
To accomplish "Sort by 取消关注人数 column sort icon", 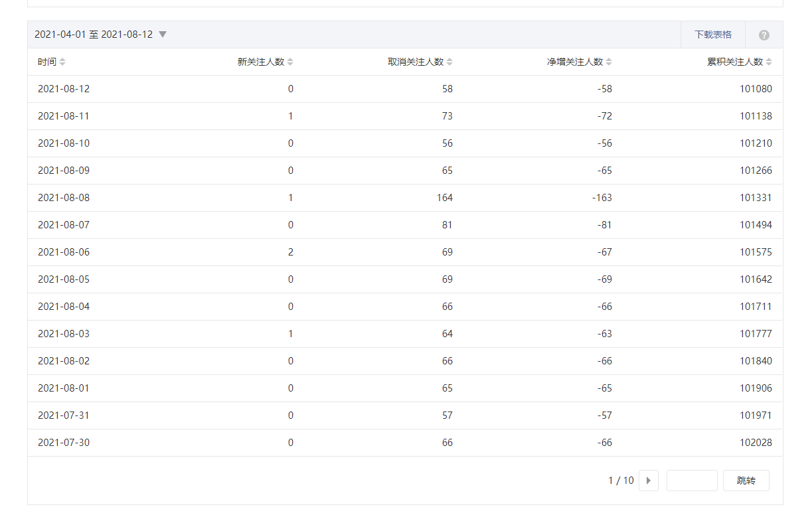I will click(x=449, y=62).
